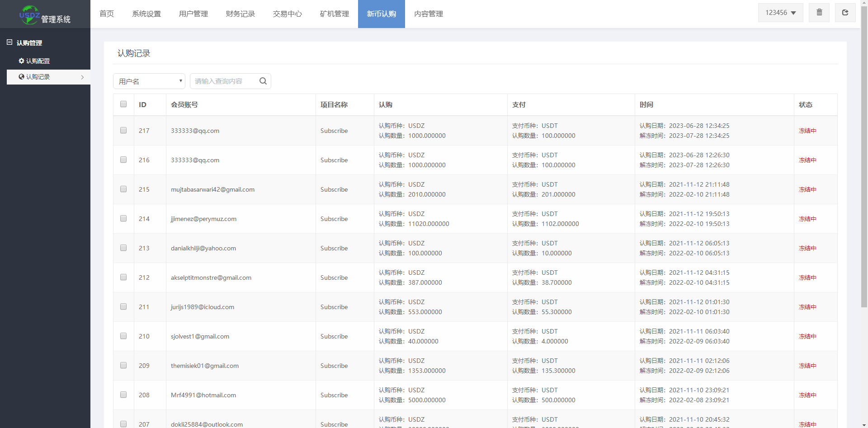Click the logout arrow icon top right

(x=845, y=13)
